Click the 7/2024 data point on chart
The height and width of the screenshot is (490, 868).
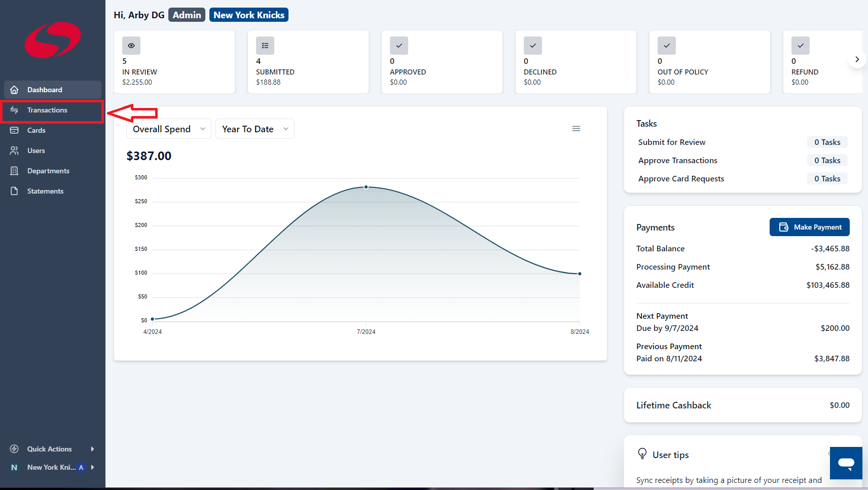coord(366,187)
